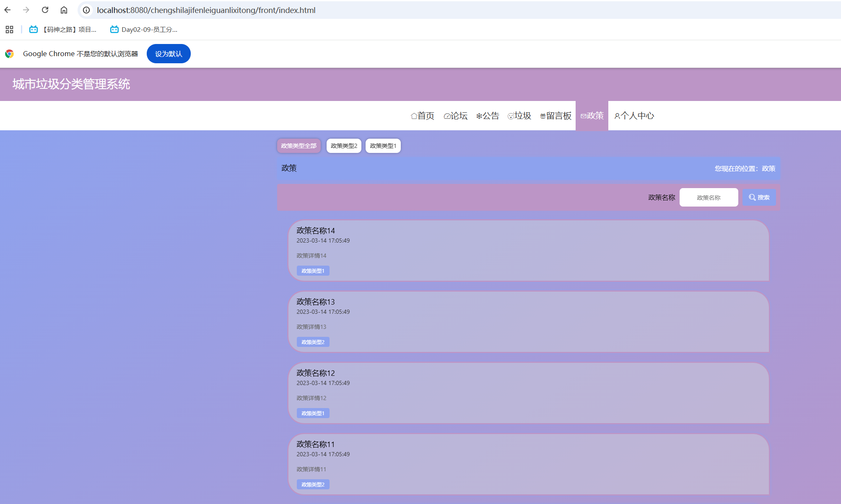
Task: Open 个人中心 navigation item
Action: [634, 116]
